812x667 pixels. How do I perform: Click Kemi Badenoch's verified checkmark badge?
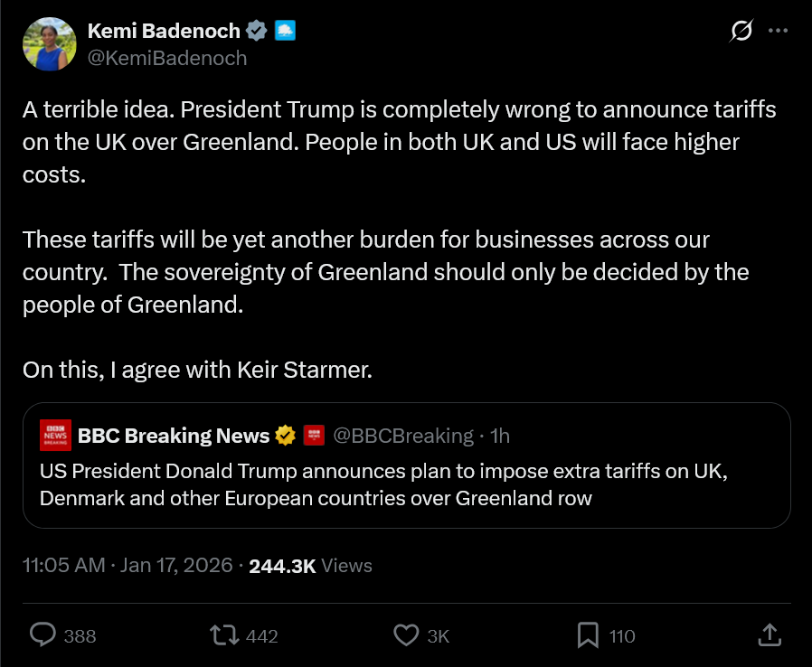click(257, 31)
